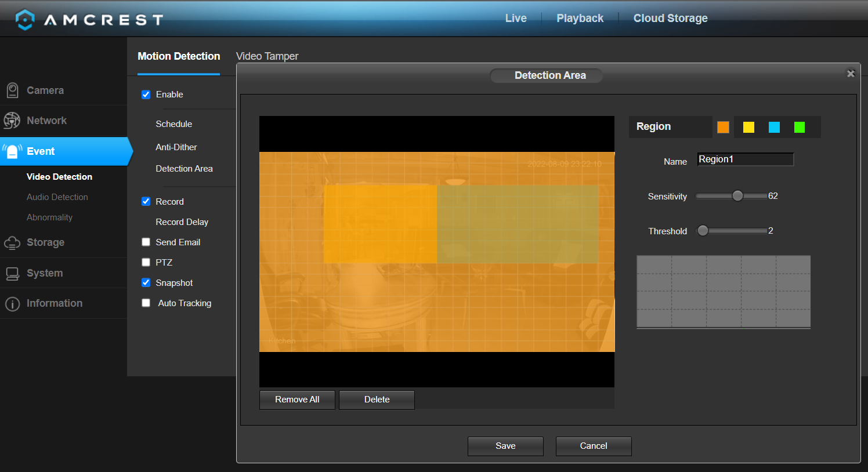The image size is (868, 472).
Task: Click the Anti-Dither setting label
Action: click(x=176, y=147)
